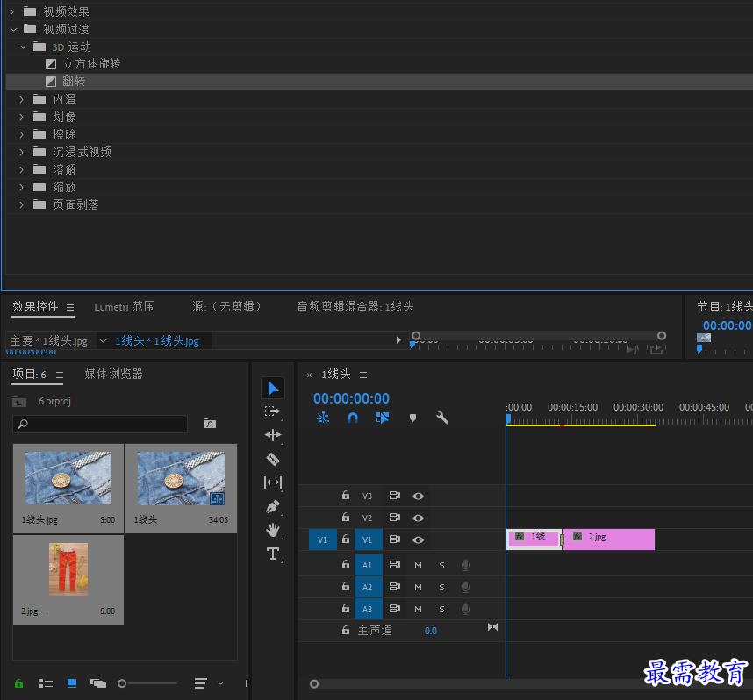Select the Razor tool
753x700 pixels.
(x=273, y=459)
